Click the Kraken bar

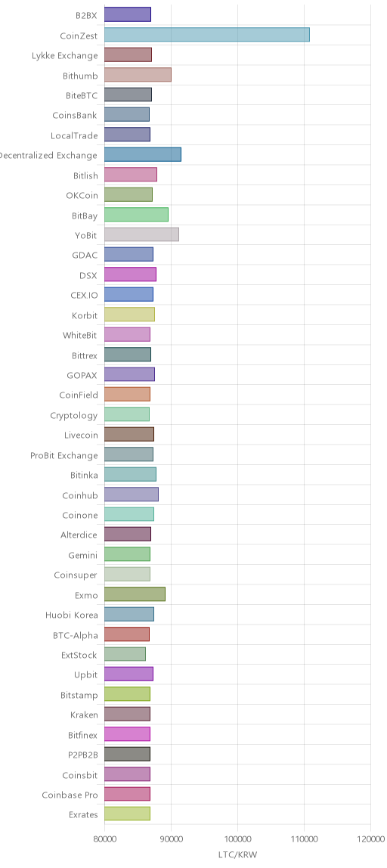pos(127,714)
